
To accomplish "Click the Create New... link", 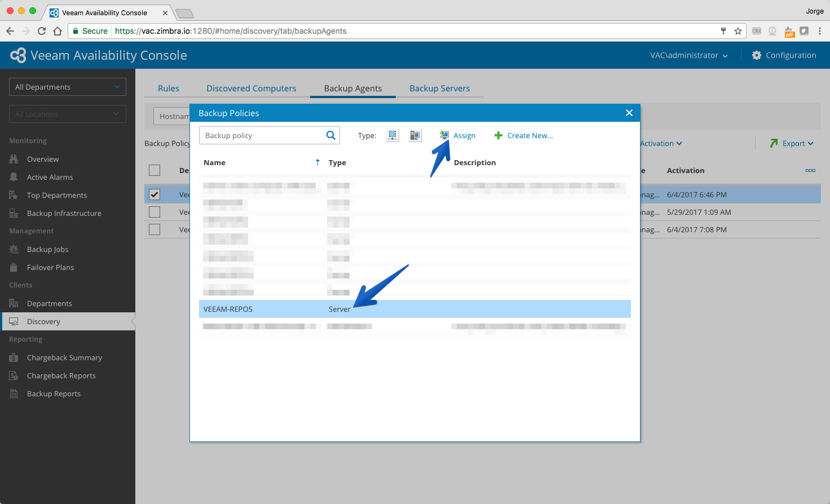I will pyautogui.click(x=530, y=135).
